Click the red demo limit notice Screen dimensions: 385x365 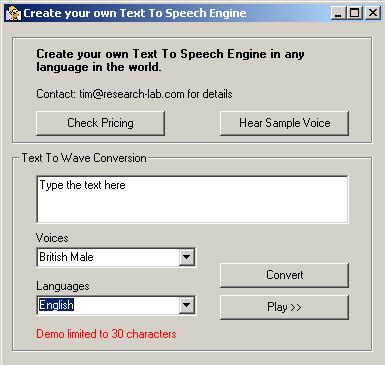pyautogui.click(x=106, y=334)
